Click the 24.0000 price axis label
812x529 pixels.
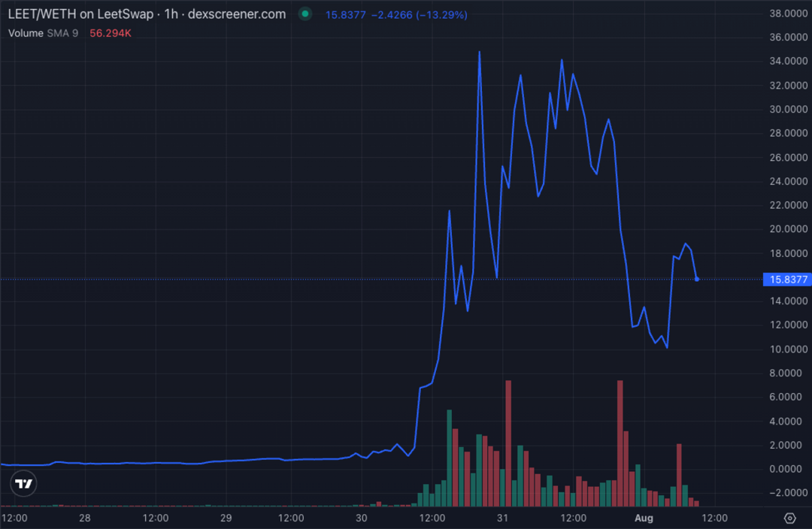pyautogui.click(x=788, y=181)
